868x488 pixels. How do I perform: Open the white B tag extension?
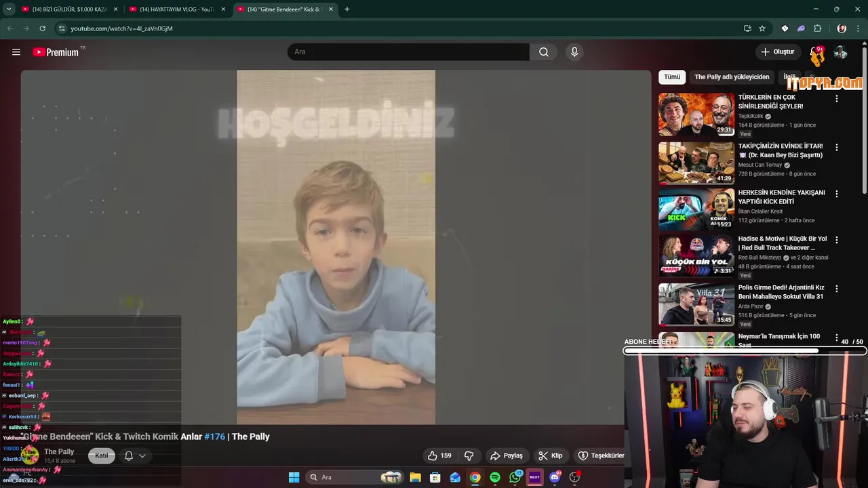tap(785, 28)
